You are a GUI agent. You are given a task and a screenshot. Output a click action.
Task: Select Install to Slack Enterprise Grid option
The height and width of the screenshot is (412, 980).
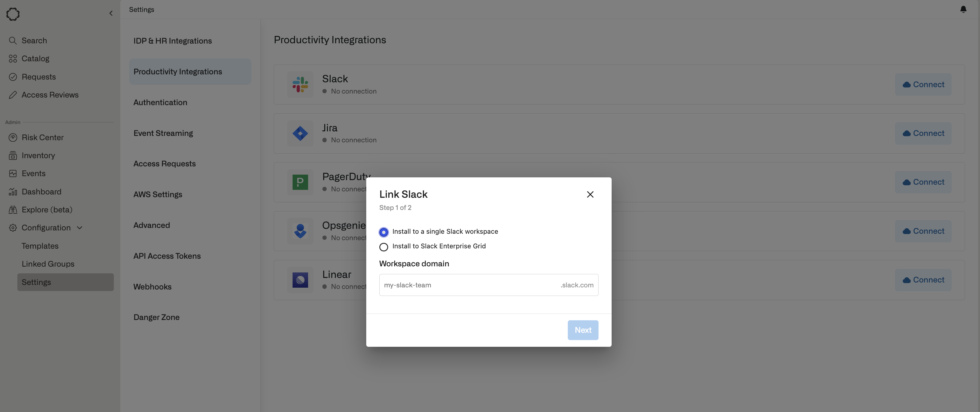tap(384, 247)
